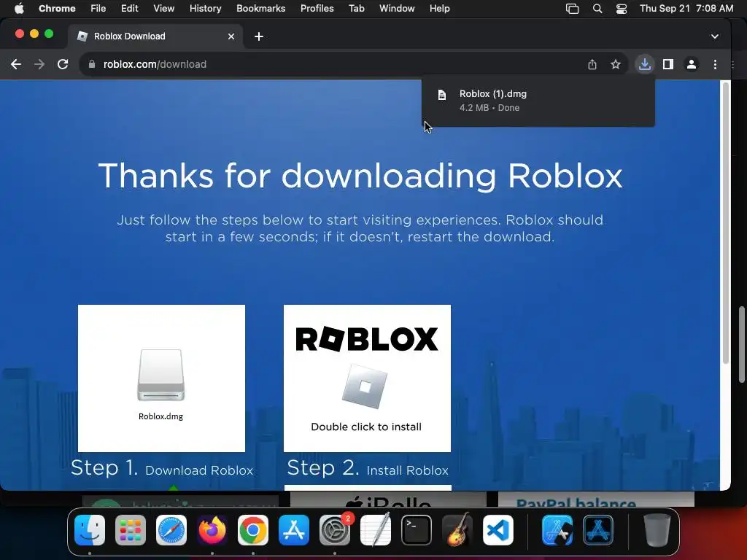
Task: Launch Safari from the Dock
Action: [171, 530]
